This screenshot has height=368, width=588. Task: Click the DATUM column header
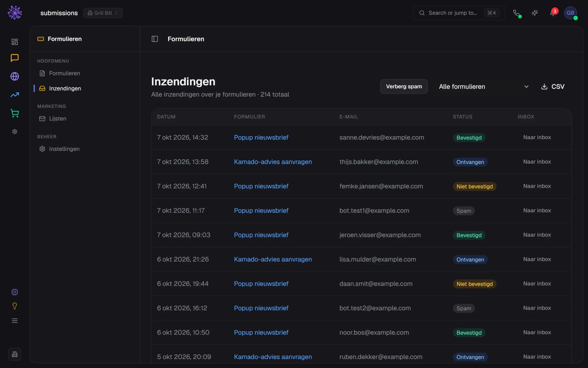click(x=166, y=117)
